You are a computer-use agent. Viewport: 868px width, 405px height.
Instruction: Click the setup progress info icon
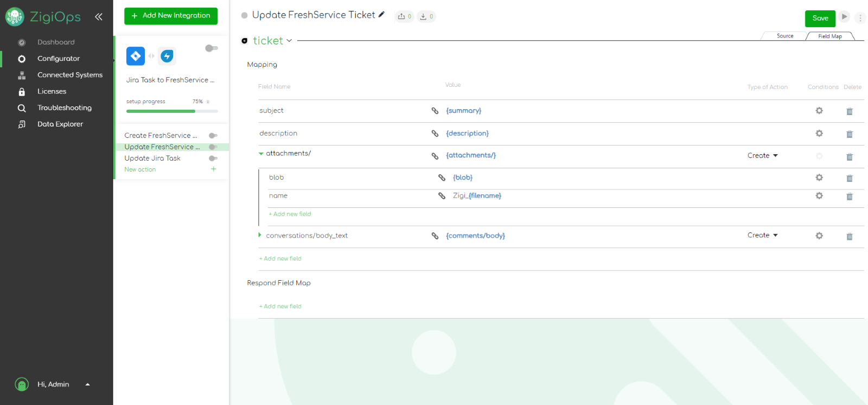(208, 102)
